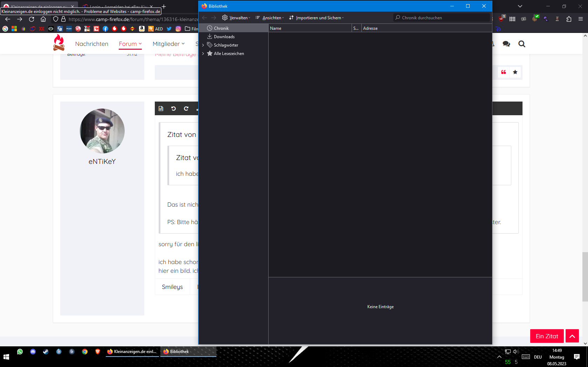This screenshot has width=588, height=367.
Task: Expand the Alle Lesezeichen tree item
Action: [x=203, y=54]
